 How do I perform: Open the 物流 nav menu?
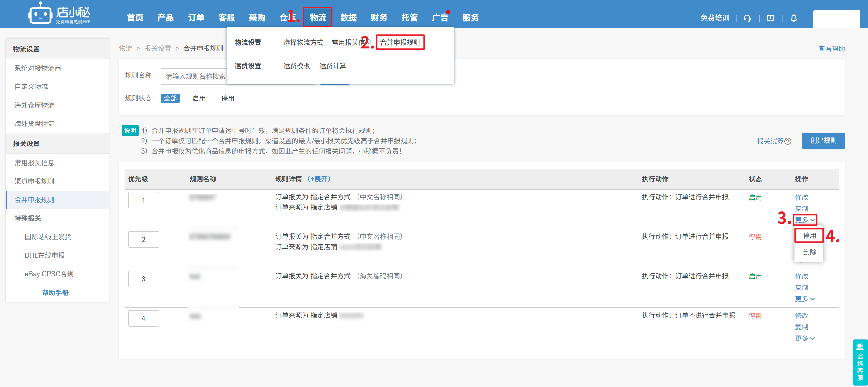(x=318, y=17)
